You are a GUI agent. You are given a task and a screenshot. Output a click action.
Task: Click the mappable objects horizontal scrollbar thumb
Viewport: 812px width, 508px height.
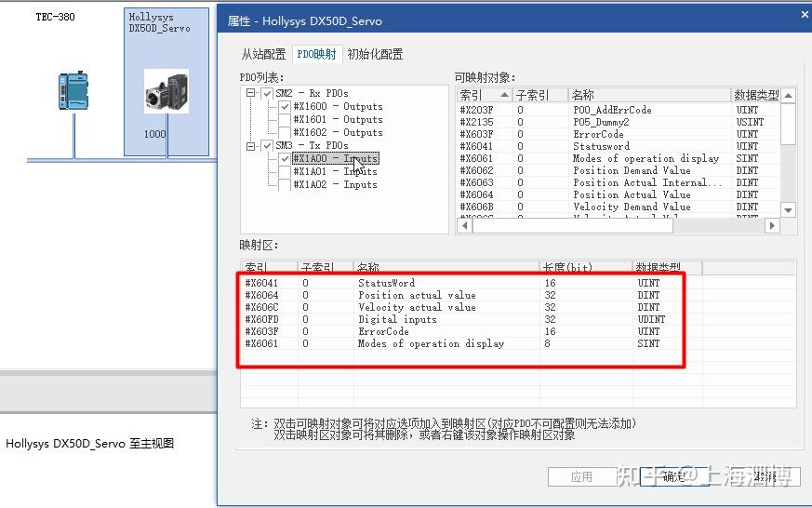pos(572,225)
